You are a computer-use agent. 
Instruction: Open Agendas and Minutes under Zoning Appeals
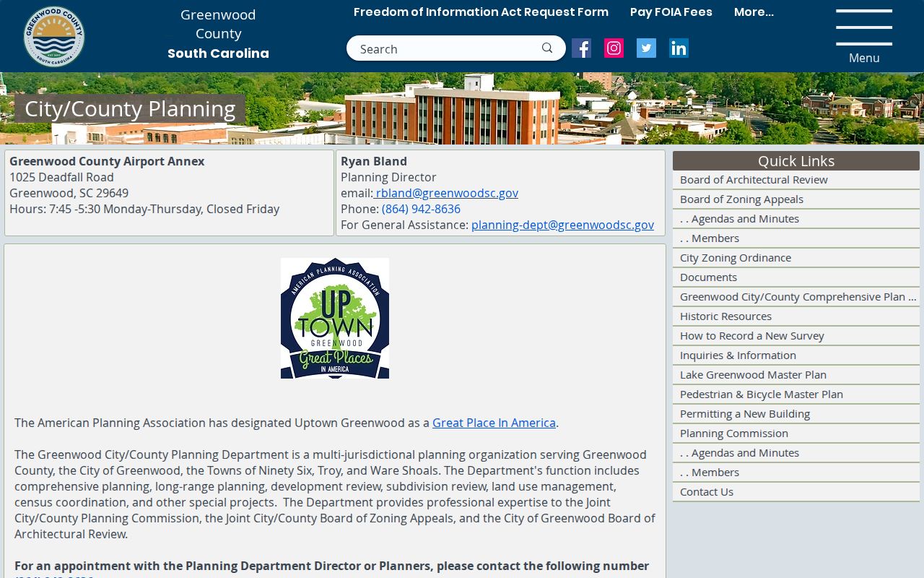pos(796,219)
